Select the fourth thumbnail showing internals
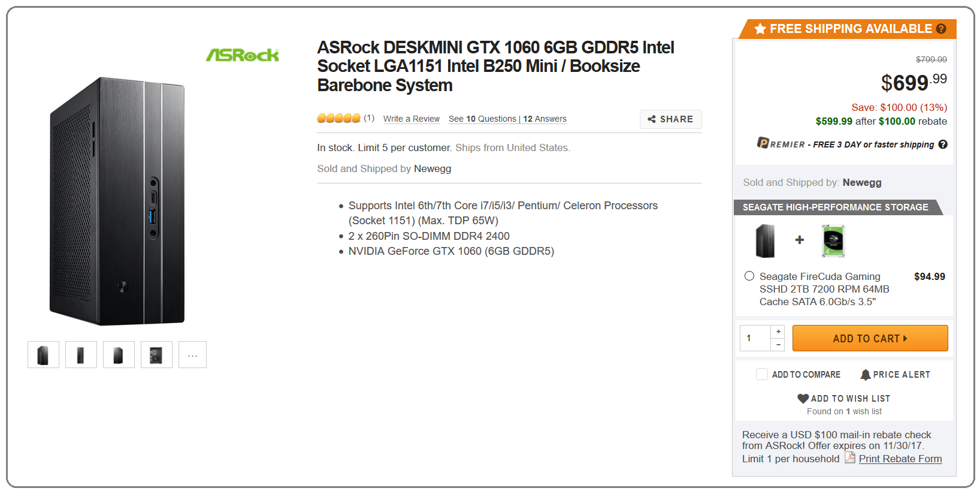 point(156,355)
